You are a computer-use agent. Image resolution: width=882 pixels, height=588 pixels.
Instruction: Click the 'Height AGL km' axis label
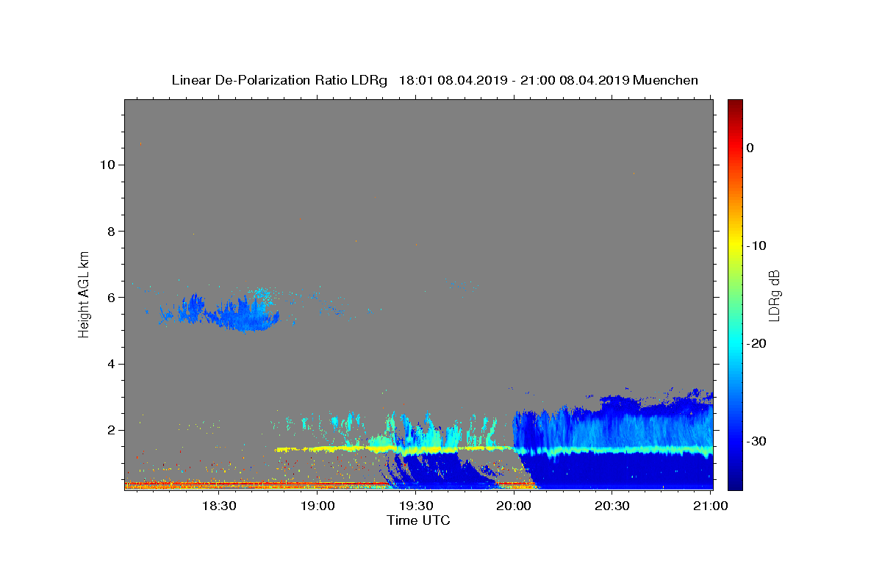pos(85,294)
